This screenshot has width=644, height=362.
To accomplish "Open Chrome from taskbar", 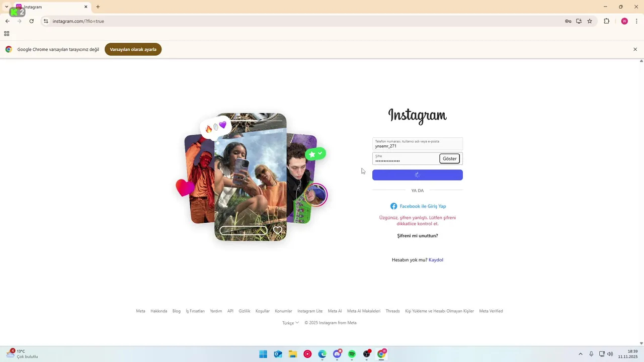I will pyautogui.click(x=381, y=354).
